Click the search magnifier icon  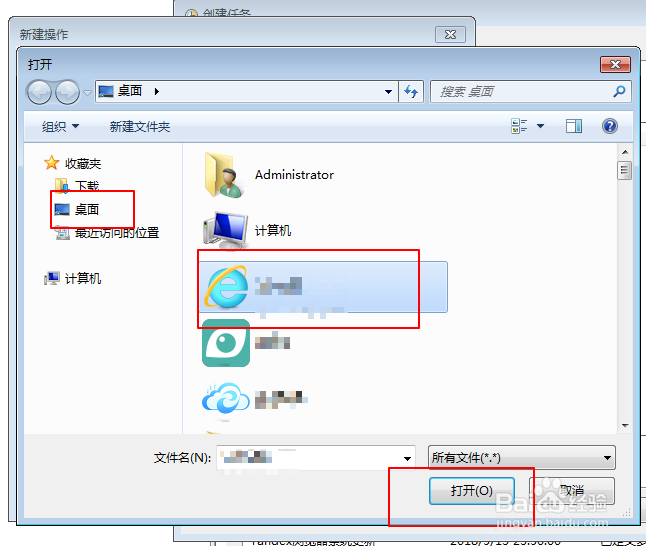(619, 91)
